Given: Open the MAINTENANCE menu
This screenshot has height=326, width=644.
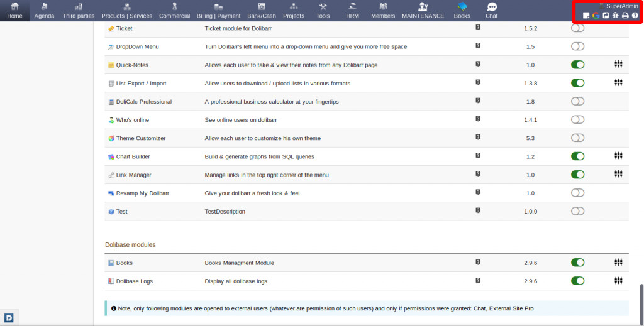Looking at the screenshot, I should 423,11.
